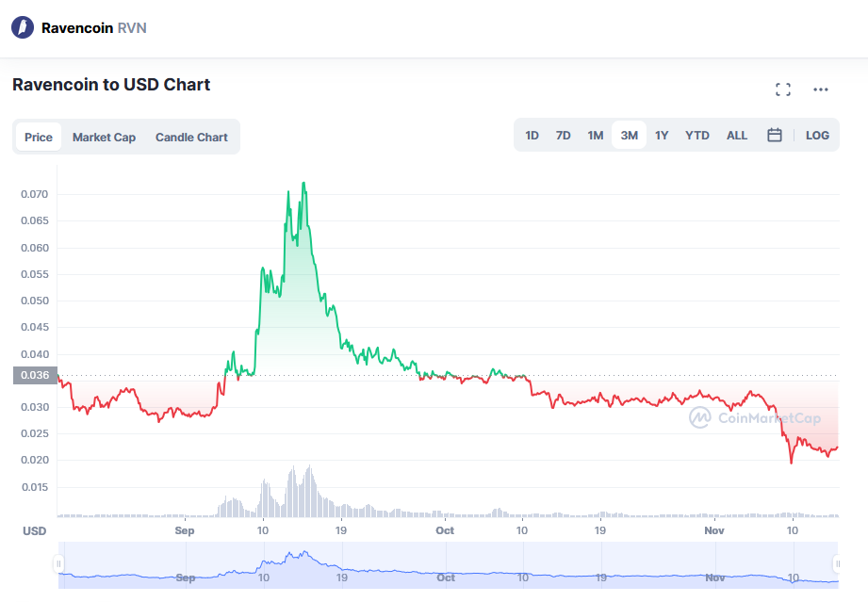Image resolution: width=868 pixels, height=602 pixels.
Task: Click the price peak on the chart line
Action: (x=303, y=183)
